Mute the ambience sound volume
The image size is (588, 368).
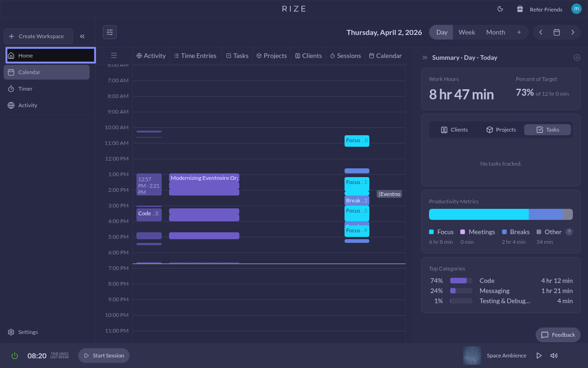554,356
